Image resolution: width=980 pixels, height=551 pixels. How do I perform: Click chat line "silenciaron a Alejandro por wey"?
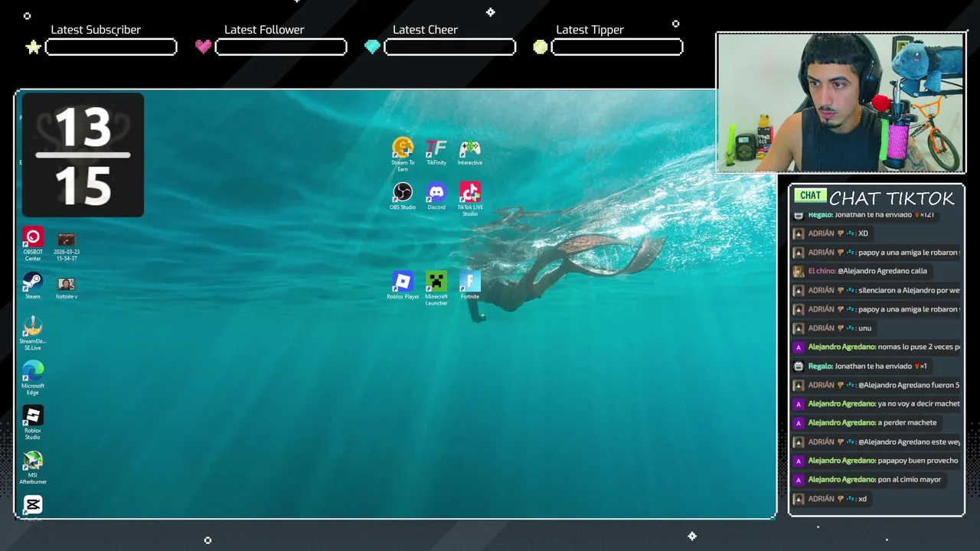pyautogui.click(x=884, y=290)
